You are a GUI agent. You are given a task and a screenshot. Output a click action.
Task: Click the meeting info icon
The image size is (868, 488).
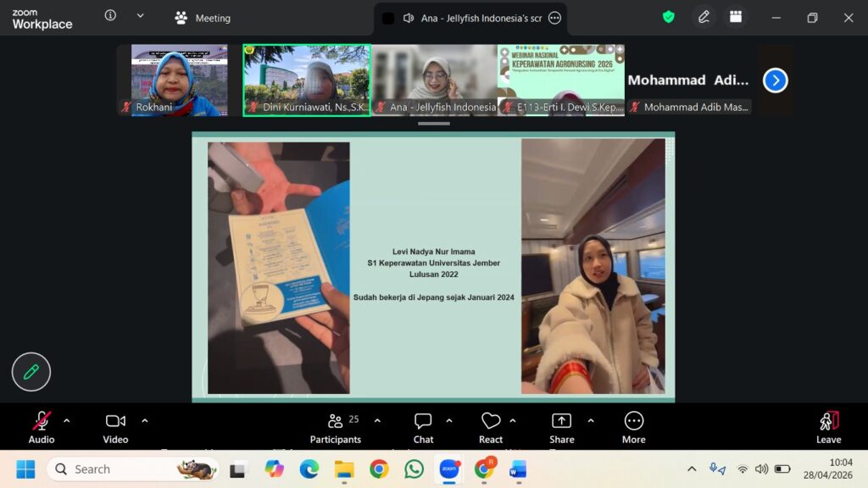click(x=110, y=16)
